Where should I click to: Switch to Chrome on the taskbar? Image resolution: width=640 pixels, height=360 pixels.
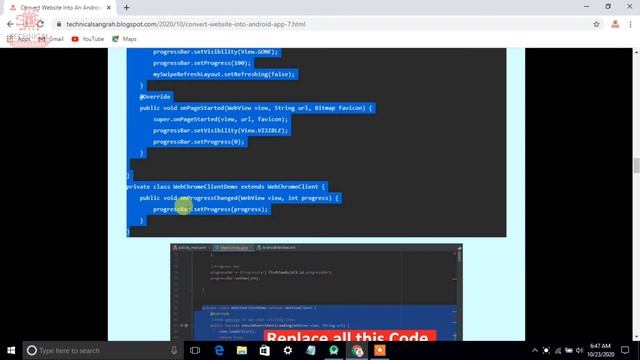(357, 350)
